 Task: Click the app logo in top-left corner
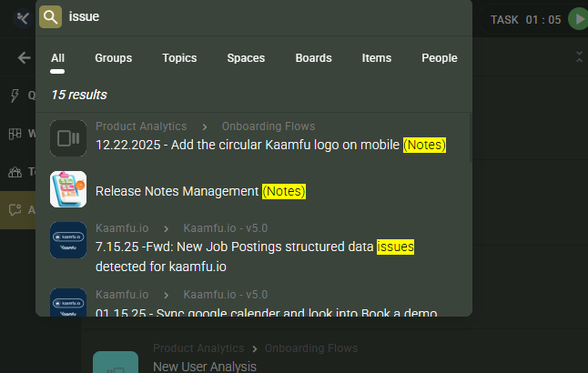coord(23,17)
